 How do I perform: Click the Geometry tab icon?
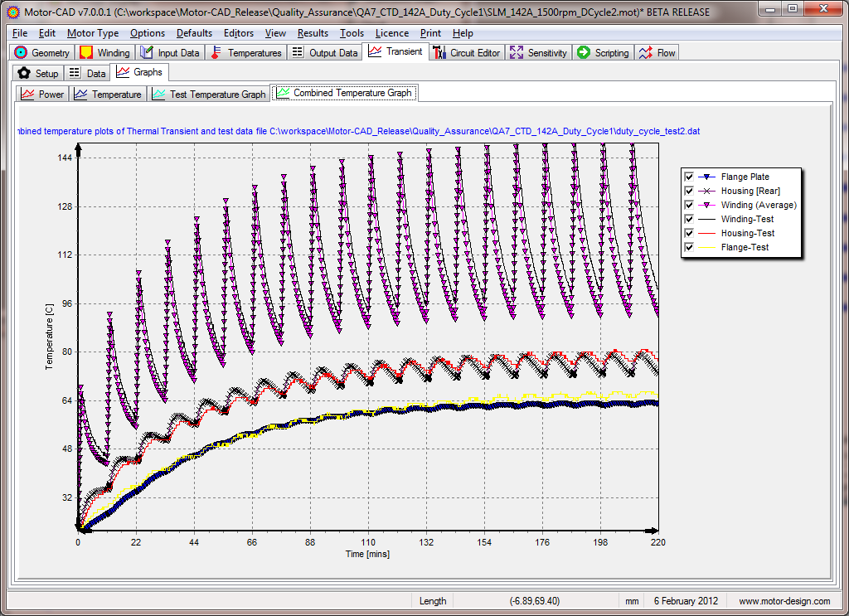22,52
